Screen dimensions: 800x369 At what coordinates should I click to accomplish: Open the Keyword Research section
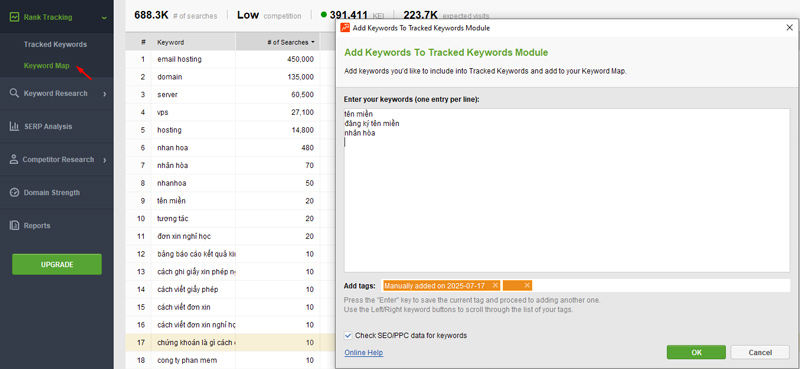point(55,93)
